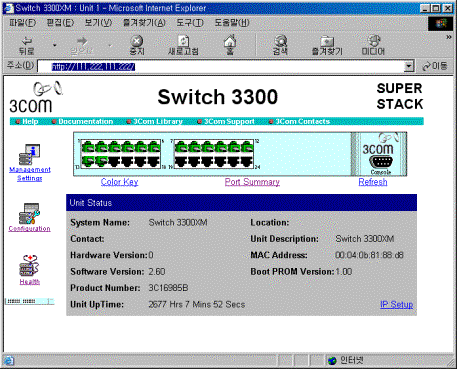Open the Configuration text link
The image size is (457, 369).
click(x=29, y=229)
